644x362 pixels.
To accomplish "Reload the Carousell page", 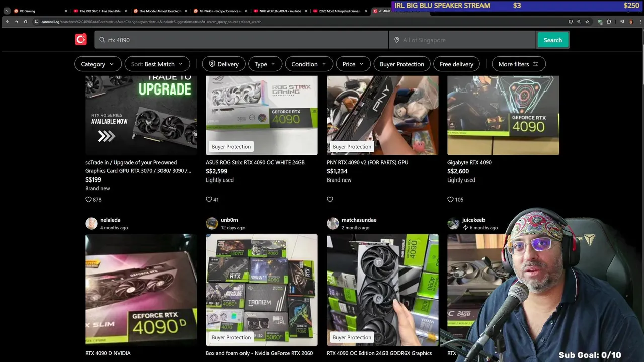I will [x=26, y=22].
